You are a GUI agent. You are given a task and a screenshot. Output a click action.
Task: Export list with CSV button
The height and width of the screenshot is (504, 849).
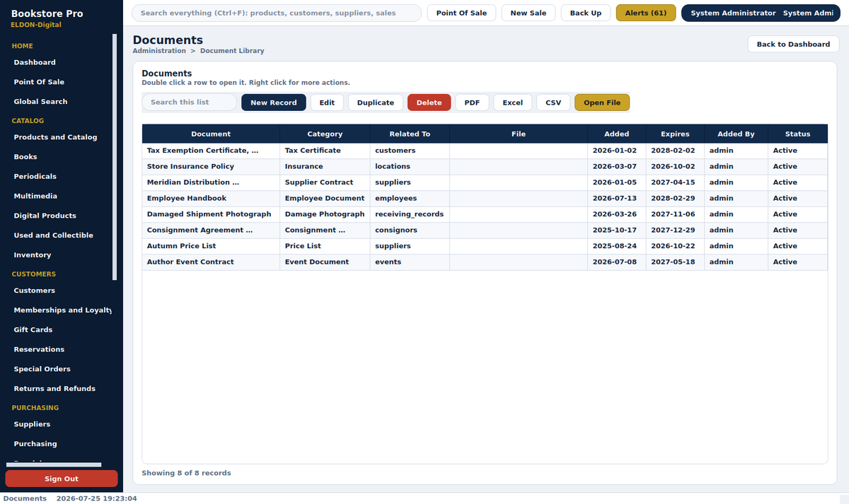click(553, 102)
